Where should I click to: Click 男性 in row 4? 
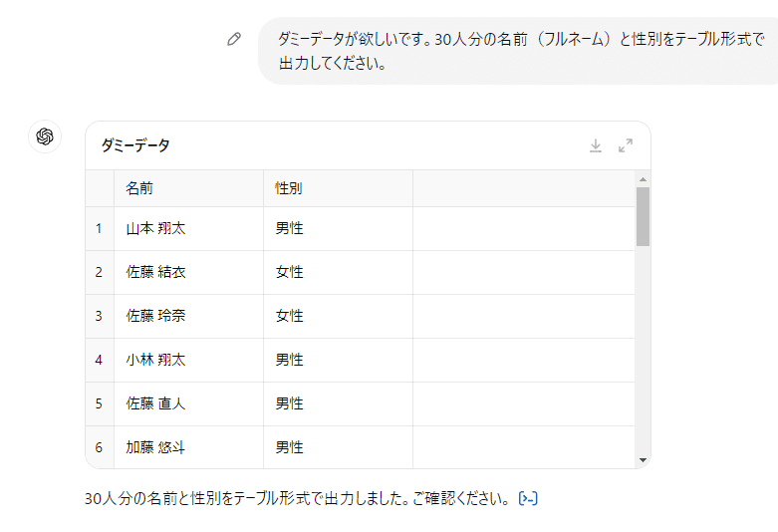tap(338, 360)
